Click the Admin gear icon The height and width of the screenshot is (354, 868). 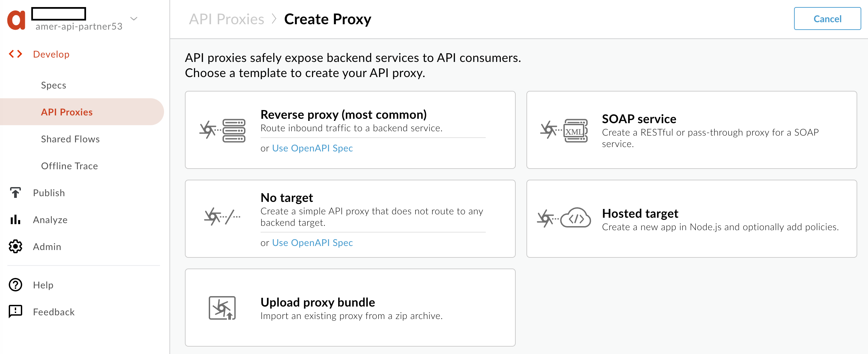coord(15,247)
